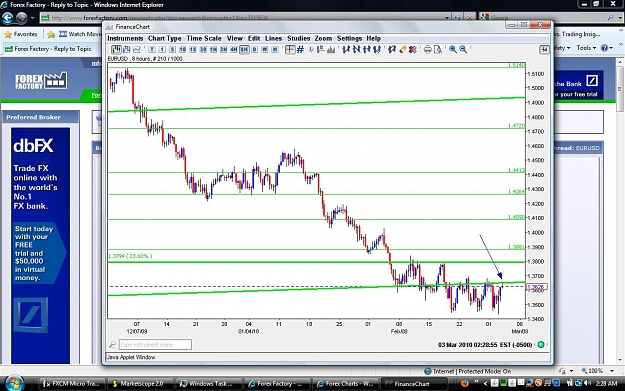The height and width of the screenshot is (391, 625).
Task: Open the Studies menu
Action: click(x=299, y=38)
